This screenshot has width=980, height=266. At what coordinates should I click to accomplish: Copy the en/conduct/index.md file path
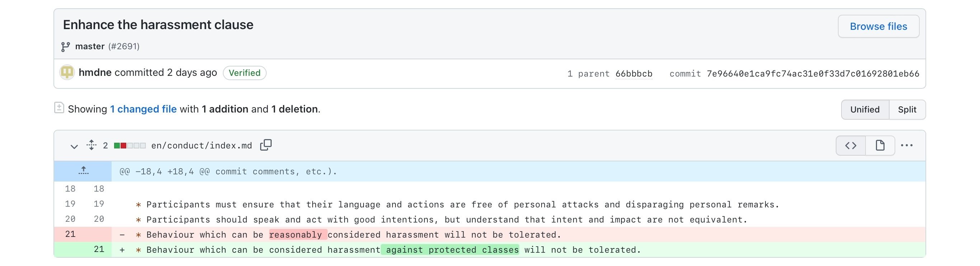click(266, 145)
